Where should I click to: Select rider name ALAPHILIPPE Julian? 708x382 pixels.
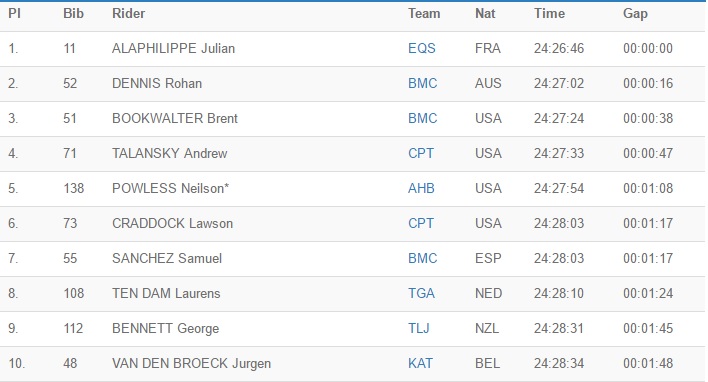(x=173, y=48)
